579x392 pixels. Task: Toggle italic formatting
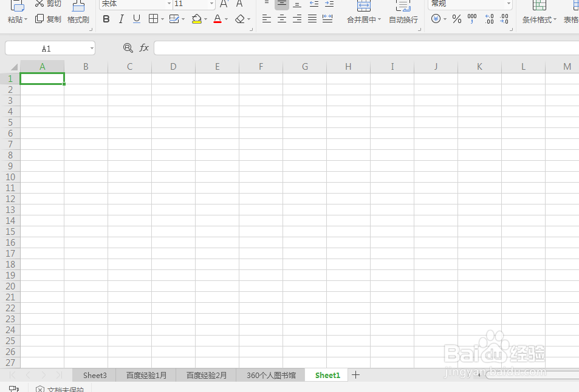click(x=121, y=19)
